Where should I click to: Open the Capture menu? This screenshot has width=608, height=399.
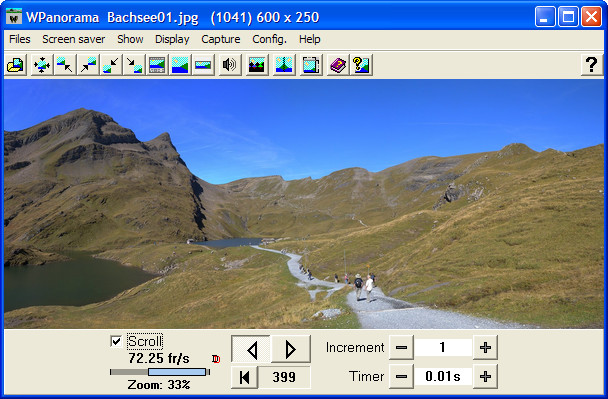pos(221,39)
